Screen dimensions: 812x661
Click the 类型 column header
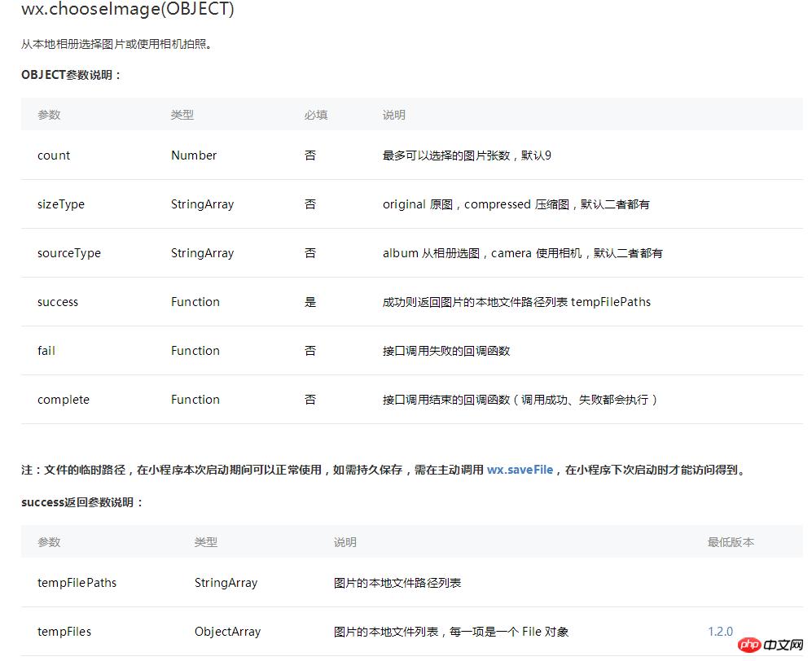[x=182, y=115]
